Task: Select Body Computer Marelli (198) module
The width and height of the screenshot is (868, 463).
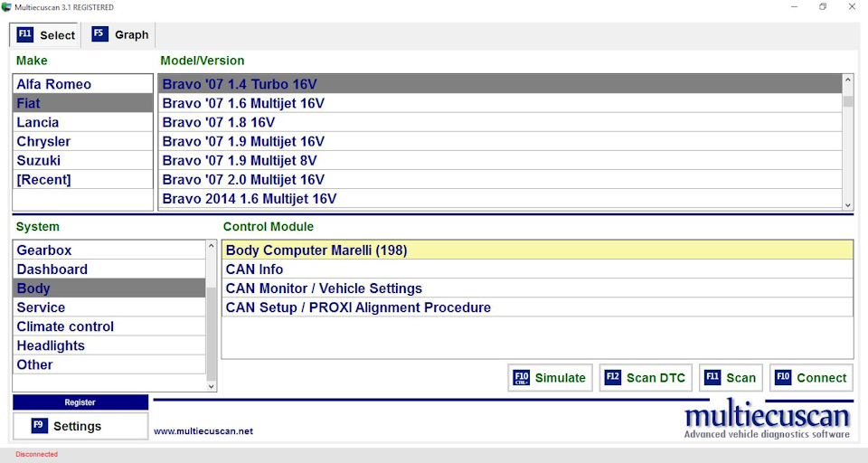Action: (x=537, y=250)
